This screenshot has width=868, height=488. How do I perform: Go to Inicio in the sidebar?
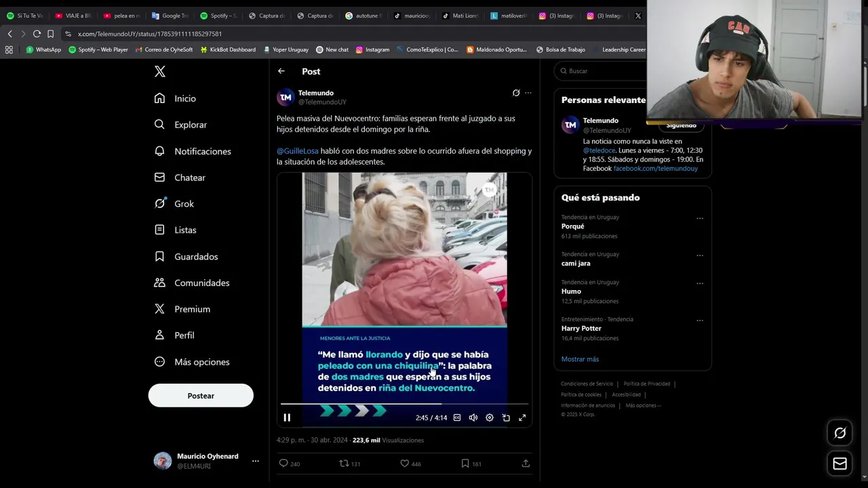(x=176, y=98)
